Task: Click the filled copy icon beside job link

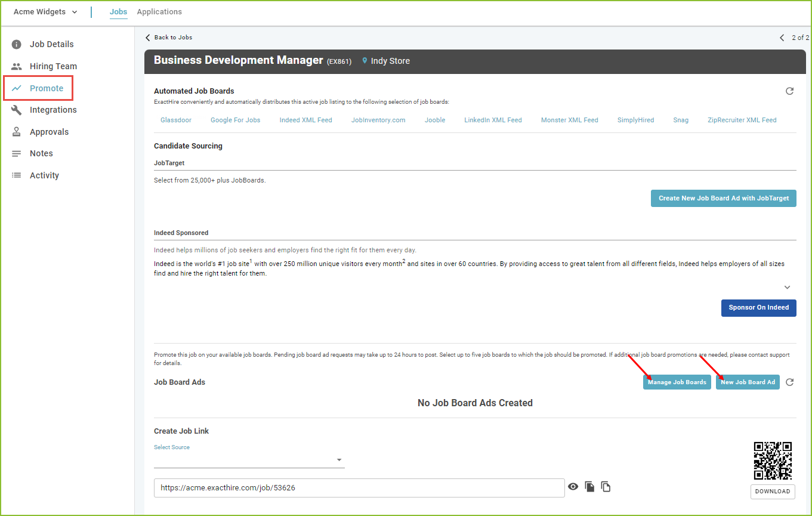Action: pyautogui.click(x=589, y=487)
